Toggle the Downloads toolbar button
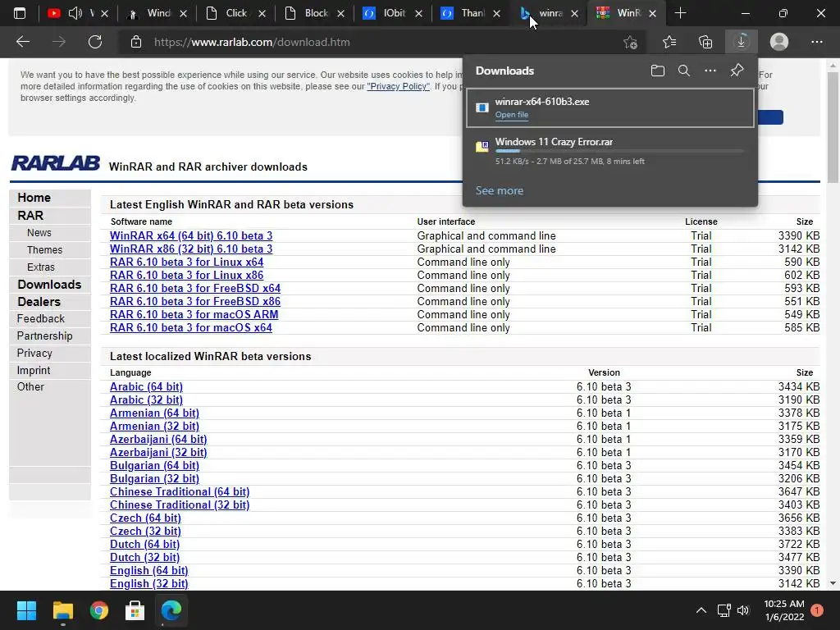 [742, 42]
